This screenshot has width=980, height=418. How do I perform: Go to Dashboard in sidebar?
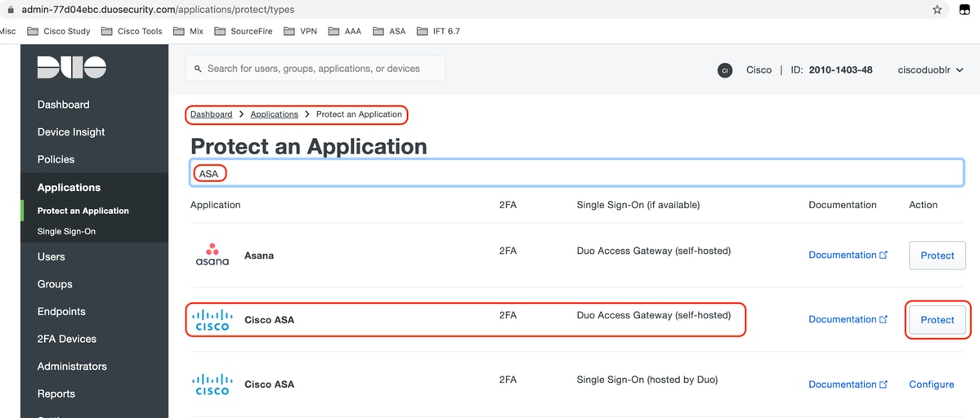pyautogui.click(x=63, y=104)
